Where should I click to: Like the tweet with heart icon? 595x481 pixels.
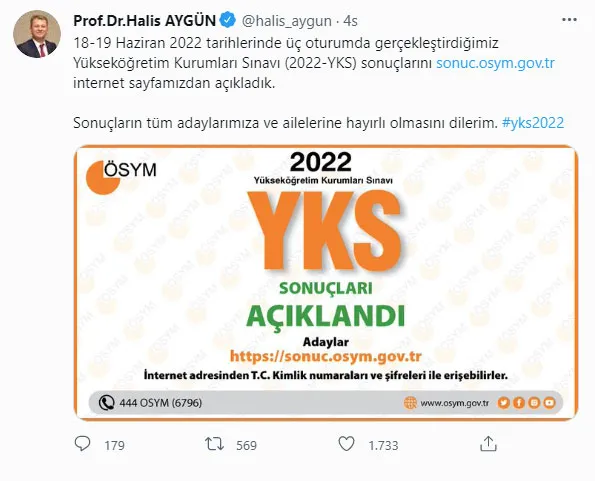[x=346, y=443]
